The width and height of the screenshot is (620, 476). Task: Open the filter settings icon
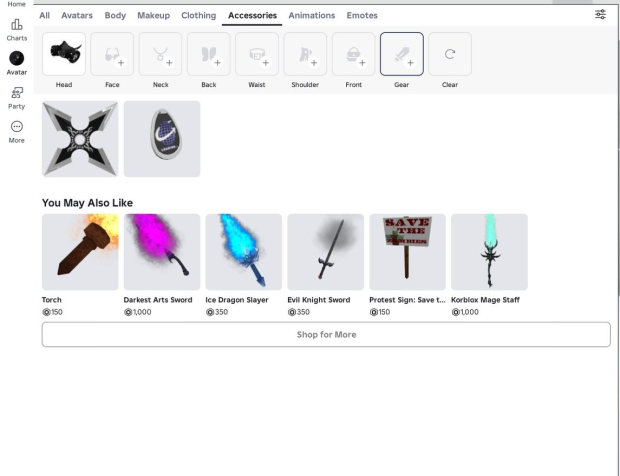[600, 15]
